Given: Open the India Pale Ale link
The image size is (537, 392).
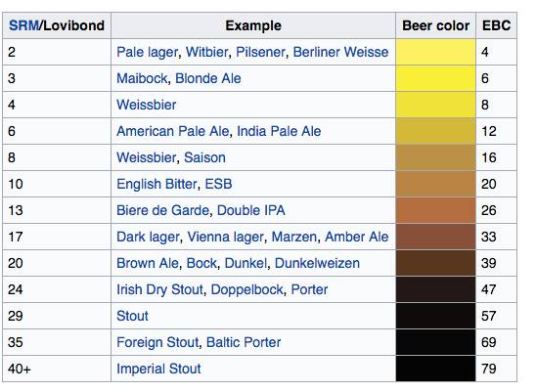Looking at the screenshot, I should tap(279, 131).
